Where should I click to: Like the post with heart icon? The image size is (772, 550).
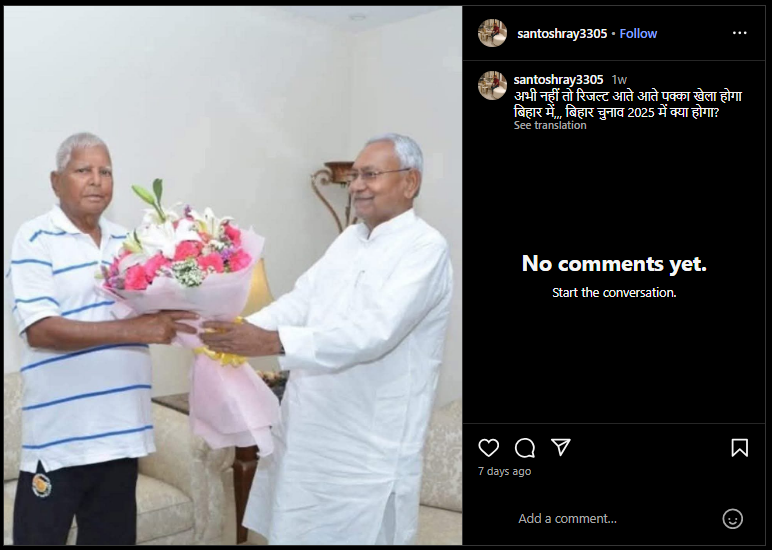pyautogui.click(x=488, y=448)
